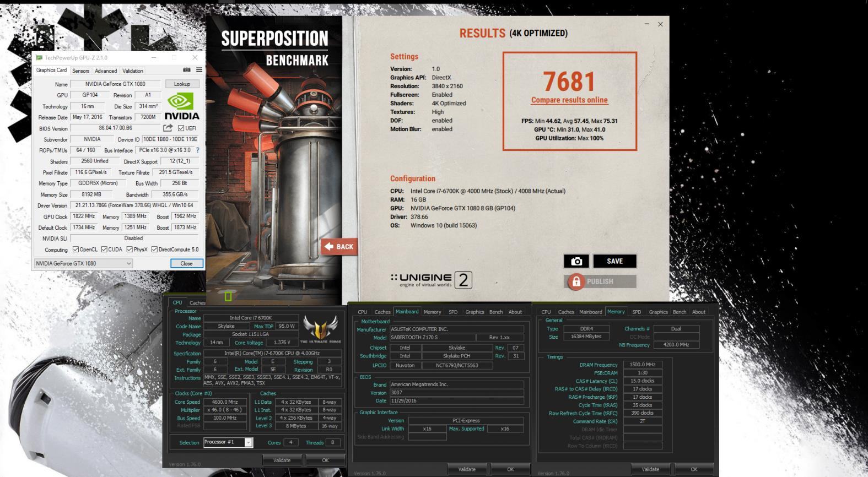The width and height of the screenshot is (868, 477).
Task: Toggle the CUDA checkbox
Action: pos(104,250)
